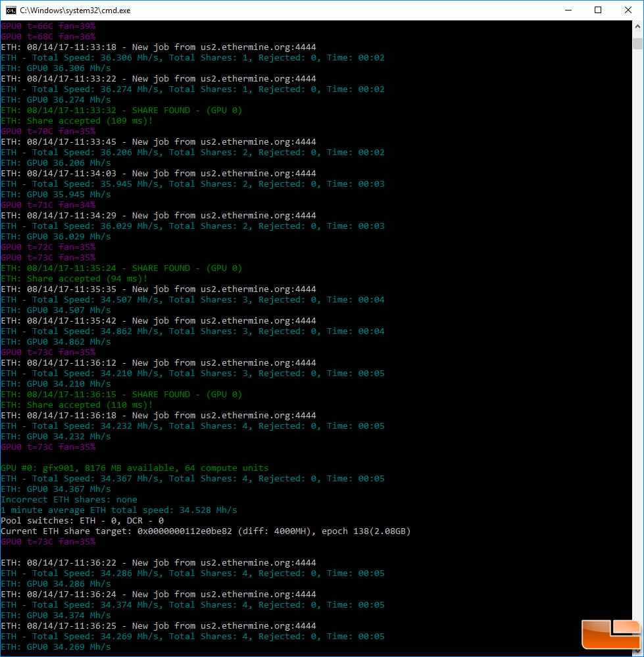Click the 'Total Speed: 36.206 Mh/s' line
Screen dimensions: 644x657
[192, 152]
